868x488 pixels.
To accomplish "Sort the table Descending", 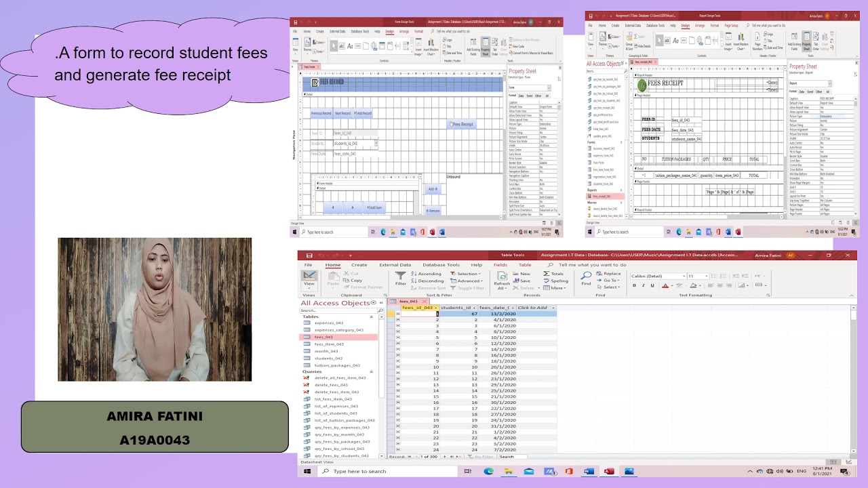I will [428, 281].
